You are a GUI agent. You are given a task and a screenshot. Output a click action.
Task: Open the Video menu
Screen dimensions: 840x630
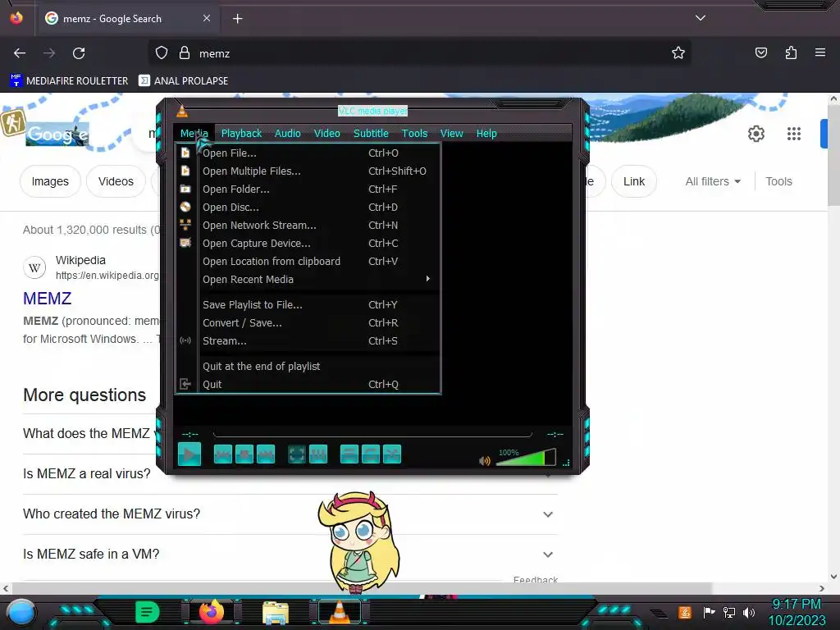tap(326, 134)
